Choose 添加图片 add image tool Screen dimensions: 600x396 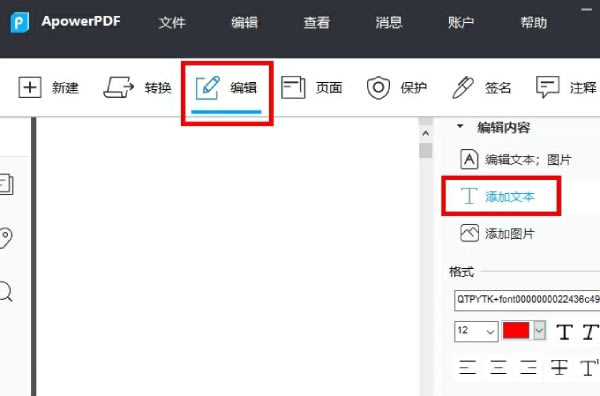(x=497, y=233)
